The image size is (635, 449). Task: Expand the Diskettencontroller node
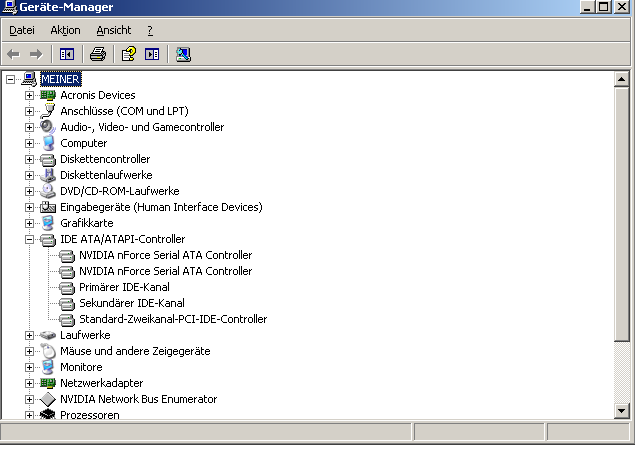pos(29,159)
